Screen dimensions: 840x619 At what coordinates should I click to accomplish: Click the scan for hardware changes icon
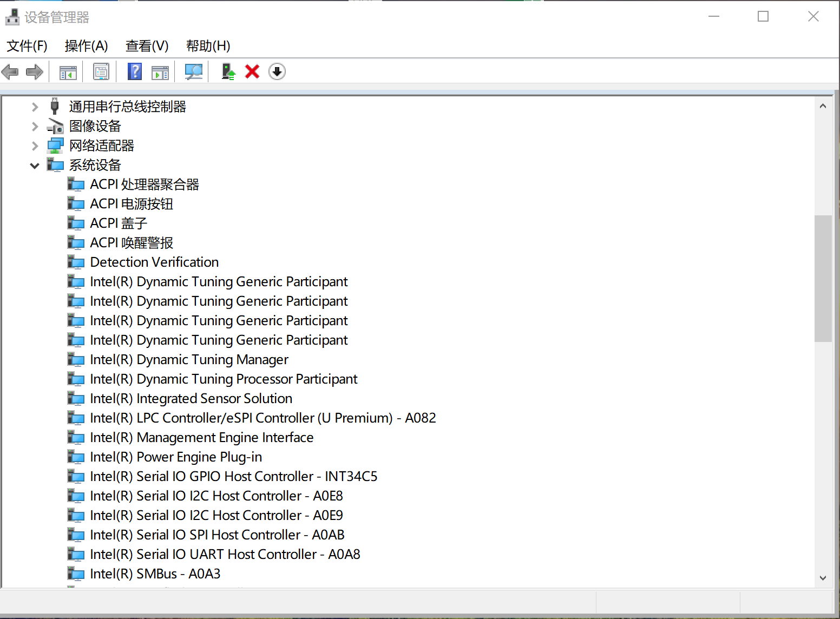tap(194, 71)
